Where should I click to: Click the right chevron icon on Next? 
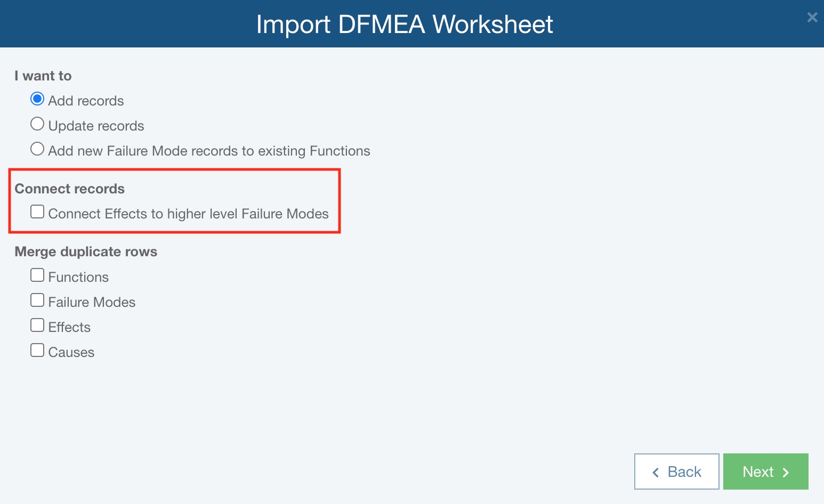click(x=786, y=473)
